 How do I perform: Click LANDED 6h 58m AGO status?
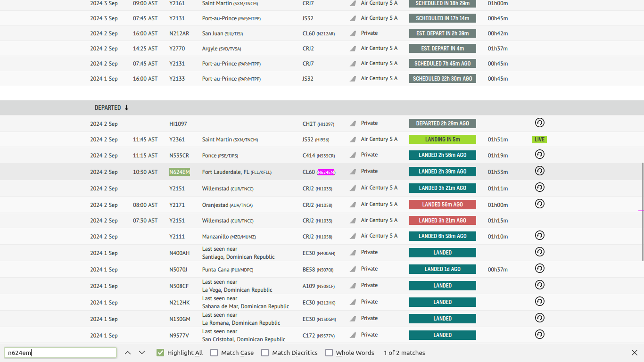click(x=443, y=236)
